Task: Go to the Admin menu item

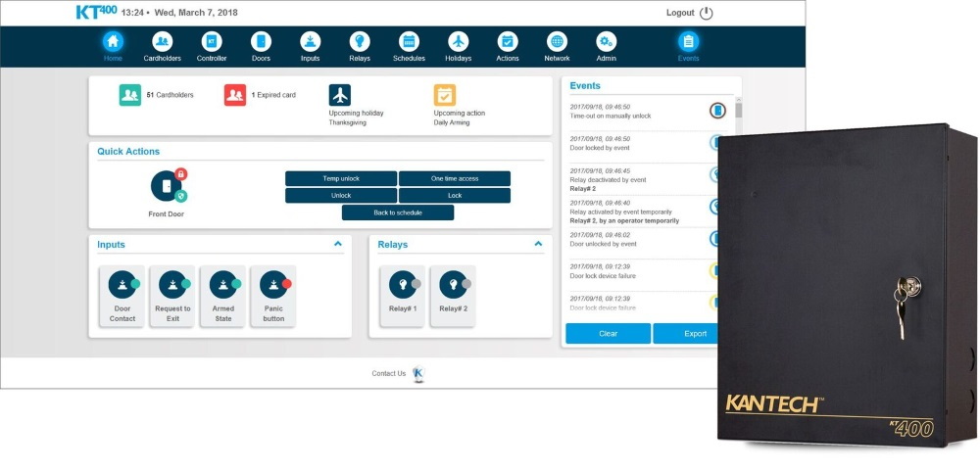Action: coord(607,42)
